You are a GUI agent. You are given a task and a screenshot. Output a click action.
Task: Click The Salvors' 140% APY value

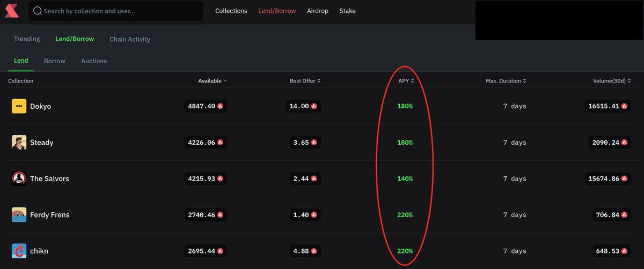[405, 178]
